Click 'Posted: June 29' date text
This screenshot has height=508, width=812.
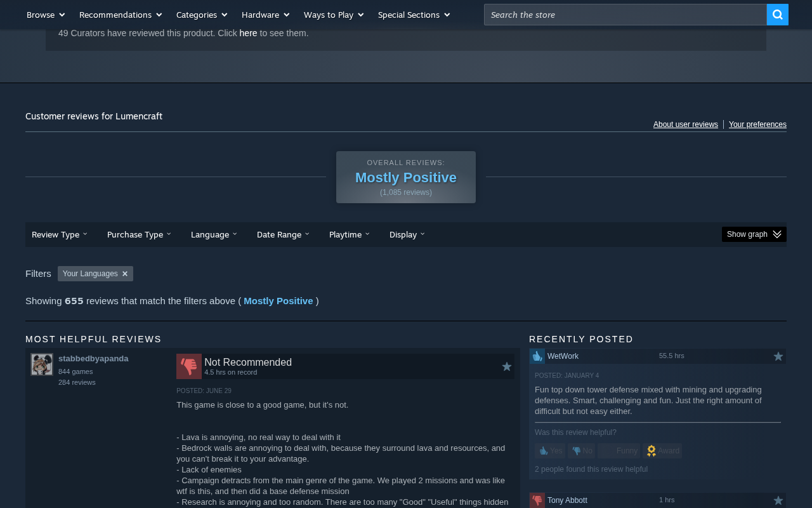click(x=204, y=391)
